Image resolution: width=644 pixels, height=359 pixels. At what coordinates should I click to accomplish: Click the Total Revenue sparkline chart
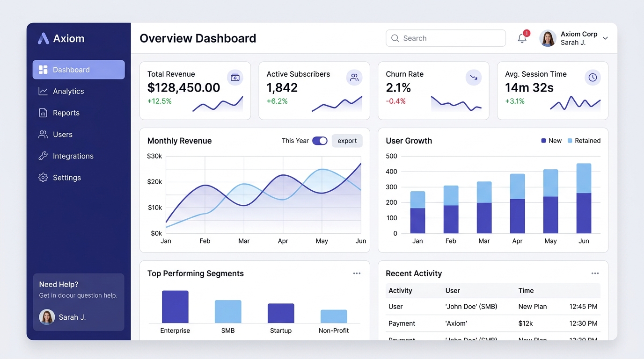click(218, 104)
